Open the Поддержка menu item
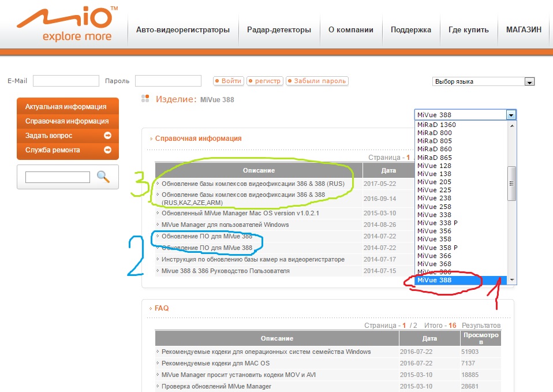Image resolution: width=553 pixels, height=392 pixels. 410,30
